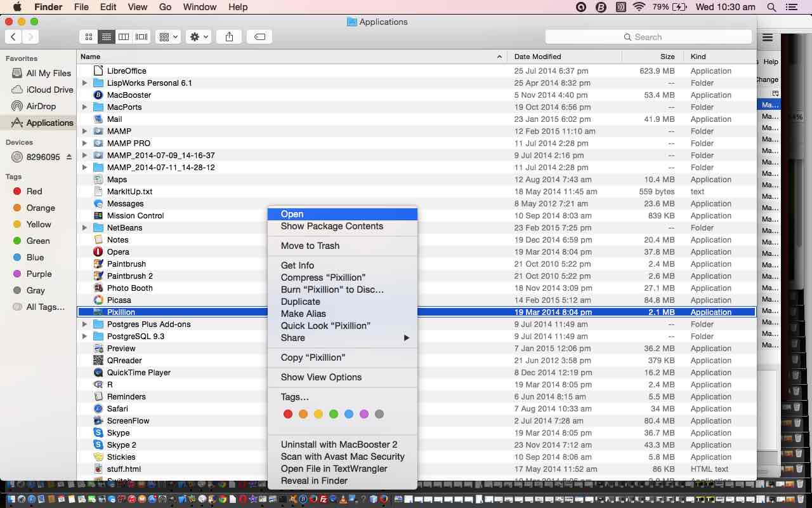Select the Orange tag in sidebar
The height and width of the screenshot is (508, 812).
38,208
